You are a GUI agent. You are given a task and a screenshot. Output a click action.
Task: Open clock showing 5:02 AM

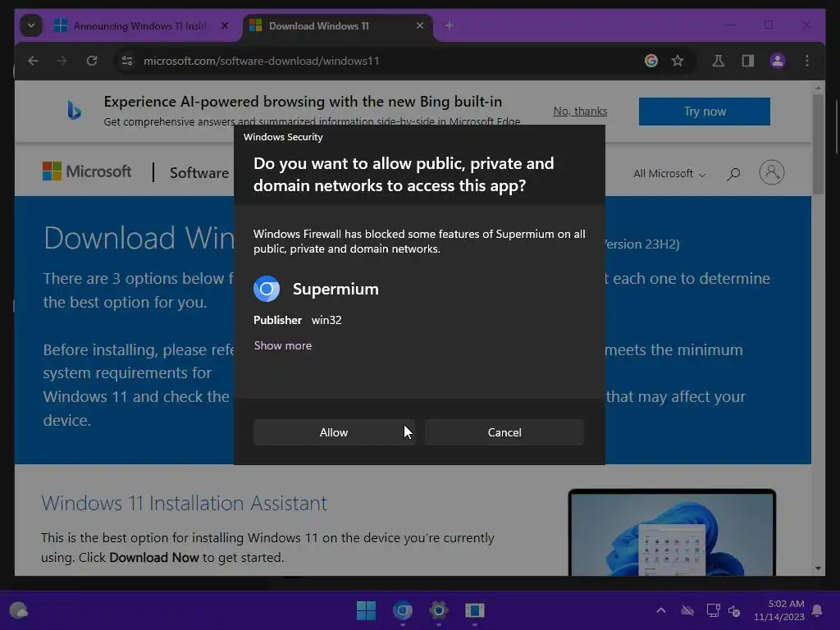click(x=779, y=610)
